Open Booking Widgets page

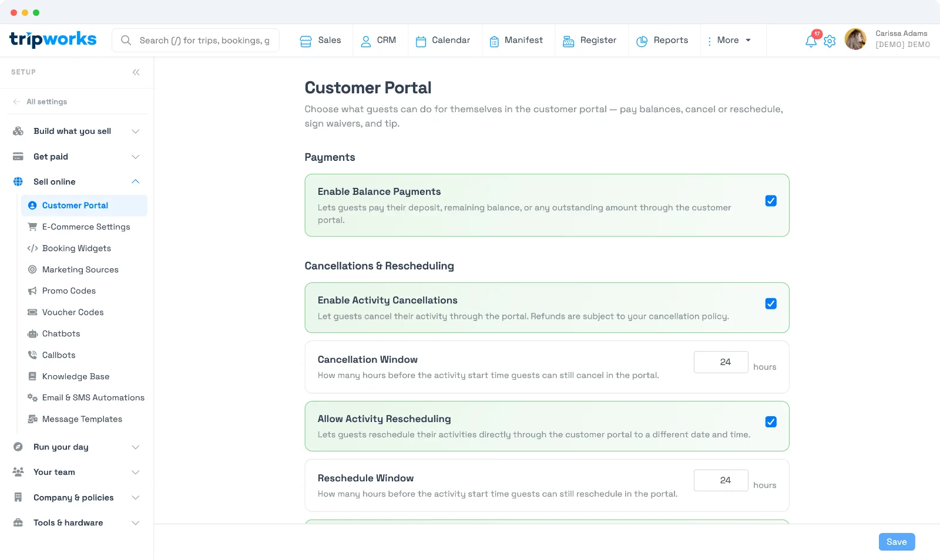[76, 248]
